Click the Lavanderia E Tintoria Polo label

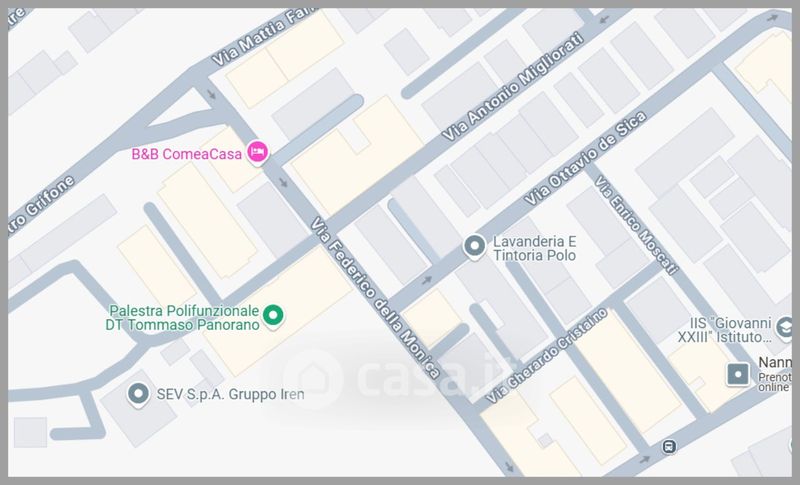(536, 248)
